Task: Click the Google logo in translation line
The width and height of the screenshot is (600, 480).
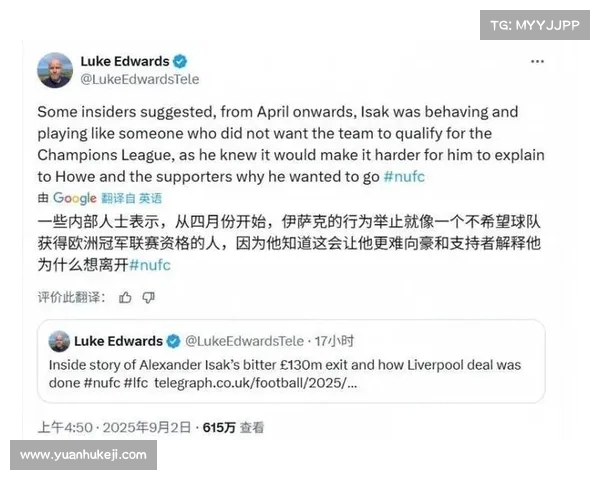Action: tap(75, 198)
